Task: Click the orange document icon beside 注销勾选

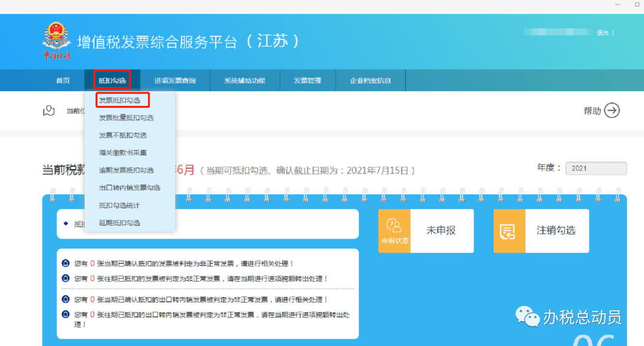Action: coord(509,231)
